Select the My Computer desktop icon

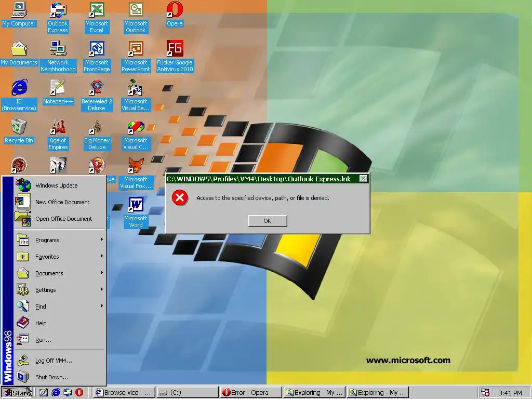point(19,14)
